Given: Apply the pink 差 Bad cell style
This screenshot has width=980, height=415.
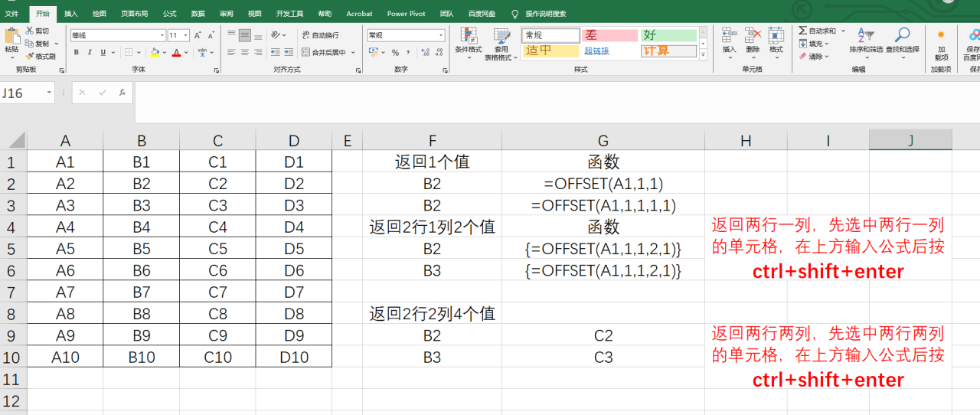Looking at the screenshot, I should (x=609, y=35).
